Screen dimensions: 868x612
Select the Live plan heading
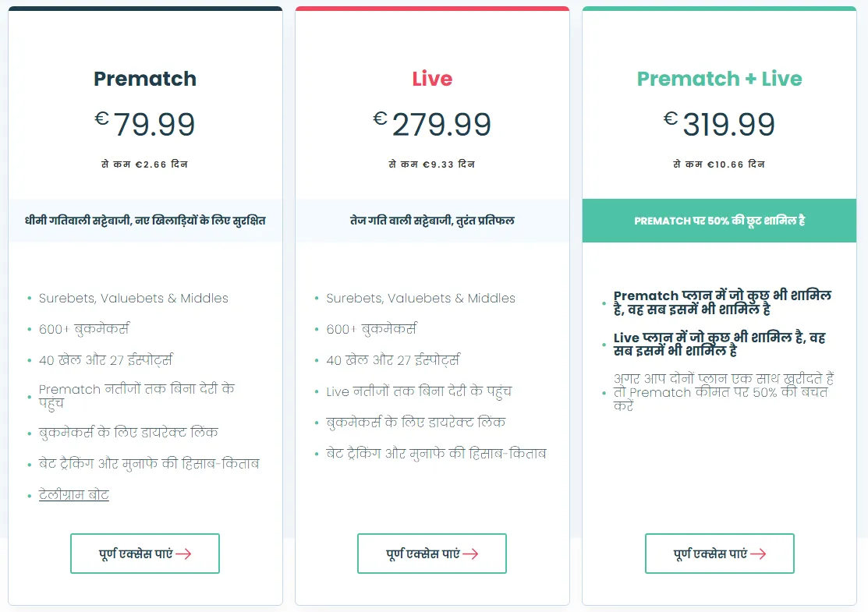pos(432,79)
